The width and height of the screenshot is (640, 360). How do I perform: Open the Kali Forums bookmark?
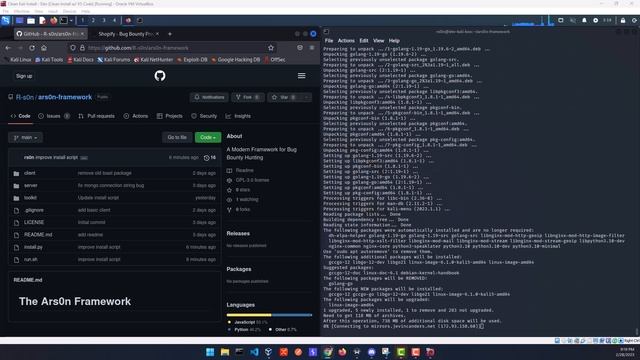113,60
